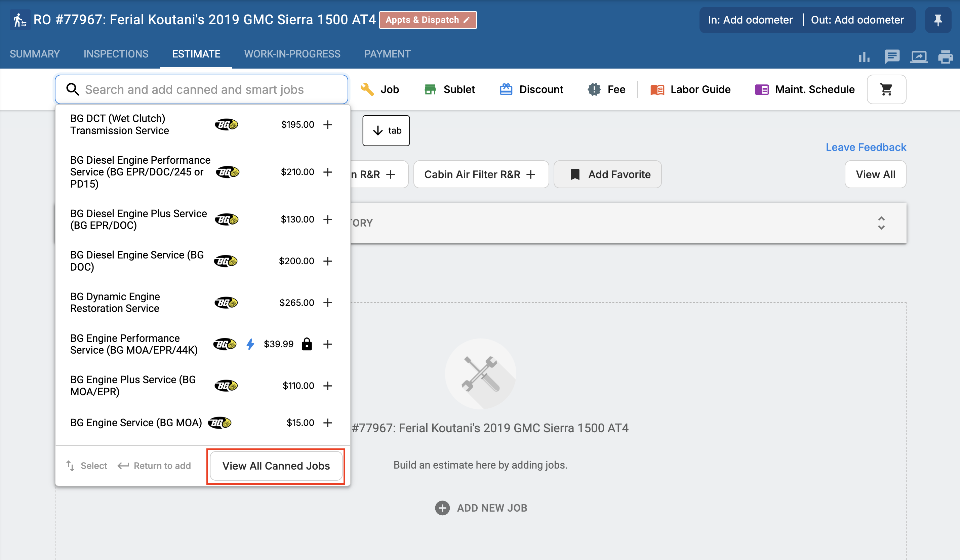
Task: Open the Work-In-Progress tab
Action: (x=292, y=54)
